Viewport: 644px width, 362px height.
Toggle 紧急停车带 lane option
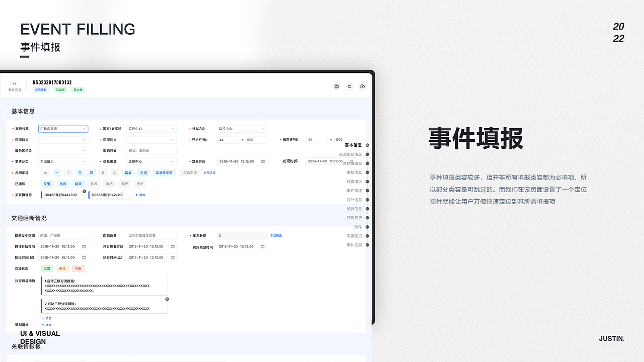164,172
